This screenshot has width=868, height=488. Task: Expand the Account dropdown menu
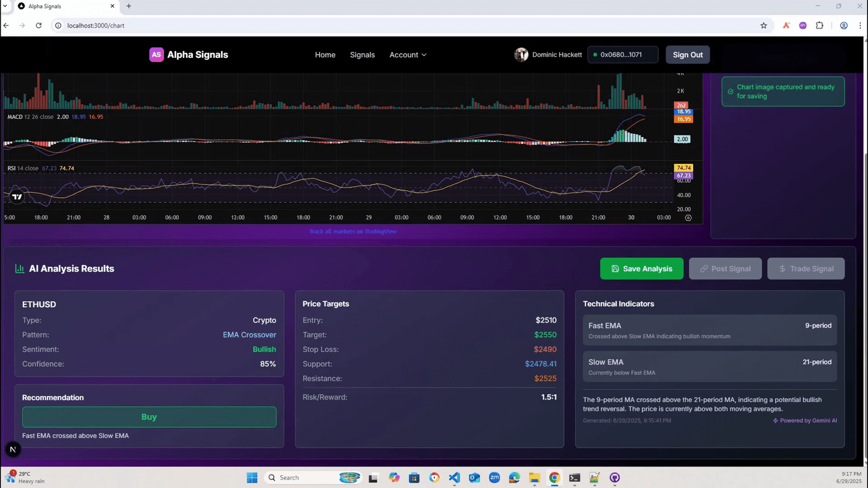[408, 55]
